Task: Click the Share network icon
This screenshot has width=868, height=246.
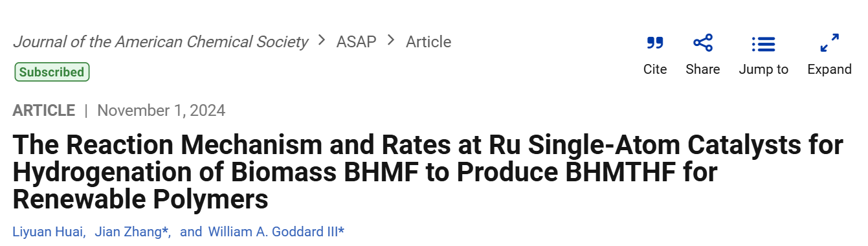Action: pyautogui.click(x=703, y=43)
